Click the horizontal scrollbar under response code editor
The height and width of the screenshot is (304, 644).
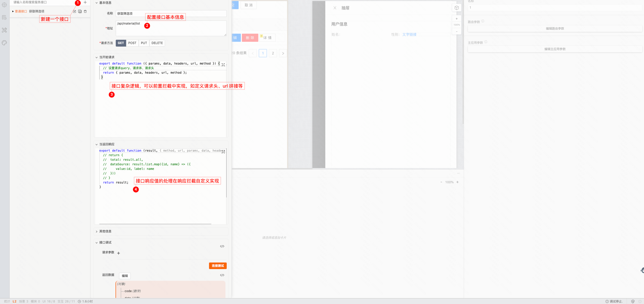click(x=155, y=224)
